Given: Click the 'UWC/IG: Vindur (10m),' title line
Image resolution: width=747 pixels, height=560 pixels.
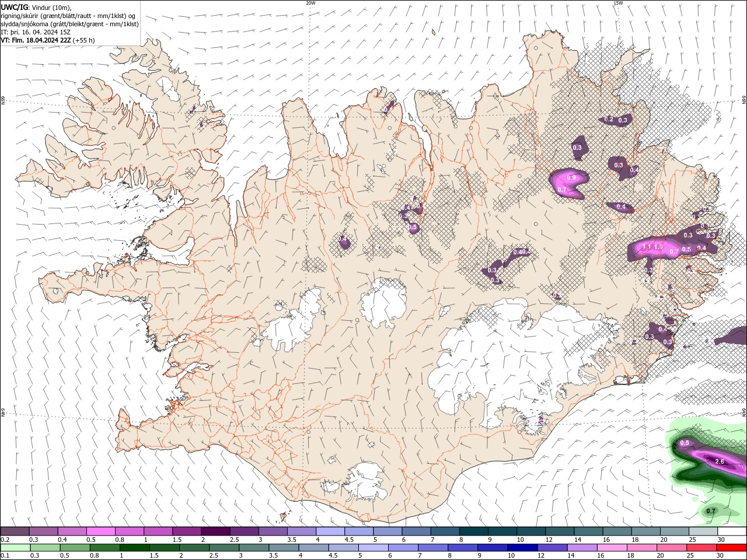Looking at the screenshot, I should click(x=36, y=7).
